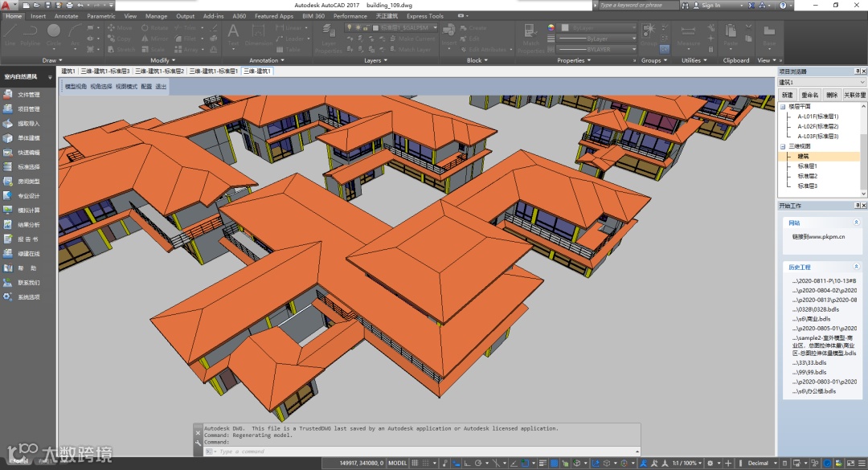The height and width of the screenshot is (470, 868).
Task: Open 项目管理 in the left sidebar
Action: [23, 109]
